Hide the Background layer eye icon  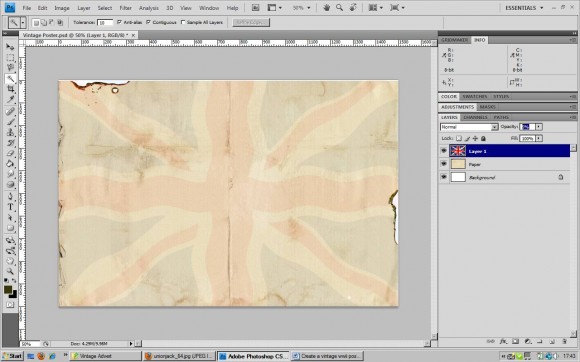coord(444,177)
